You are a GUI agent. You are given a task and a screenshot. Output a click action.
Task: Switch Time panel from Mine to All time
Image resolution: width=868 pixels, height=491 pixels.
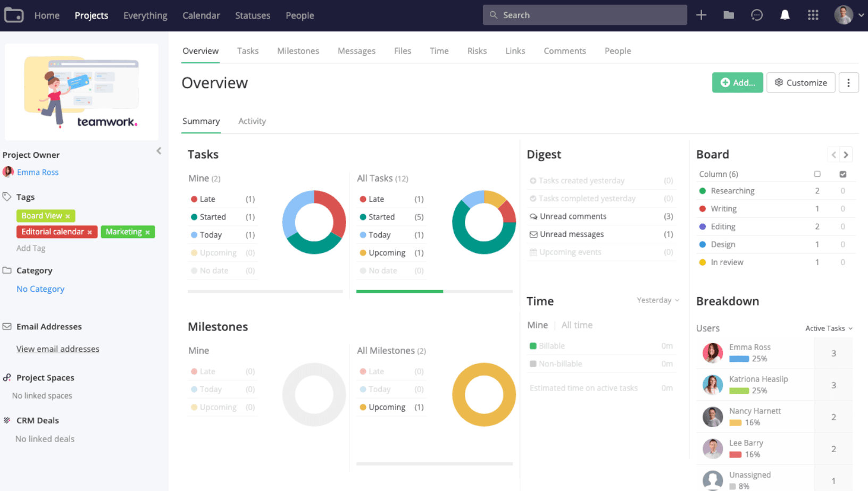577,325
